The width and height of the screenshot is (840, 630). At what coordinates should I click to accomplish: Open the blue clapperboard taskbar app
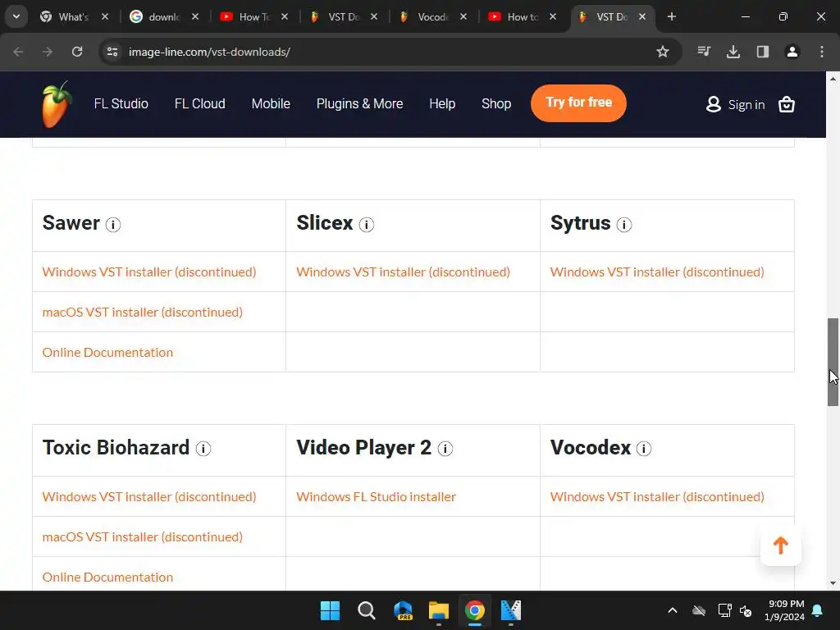coord(511,610)
